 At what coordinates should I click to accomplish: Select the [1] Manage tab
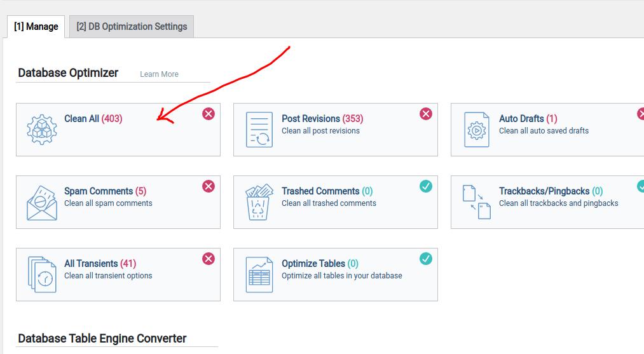click(x=36, y=27)
